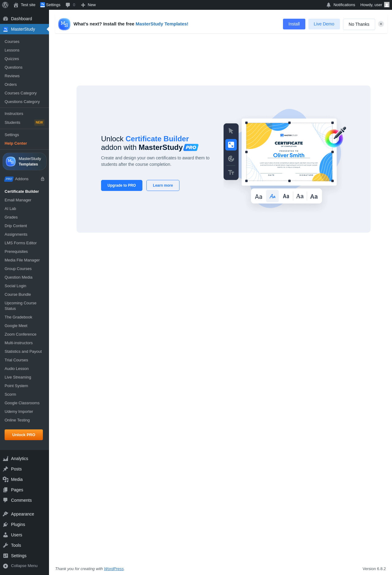392x575 pixels.
Task: Go to Courses in MasterStudy menu
Action: [x=12, y=42]
